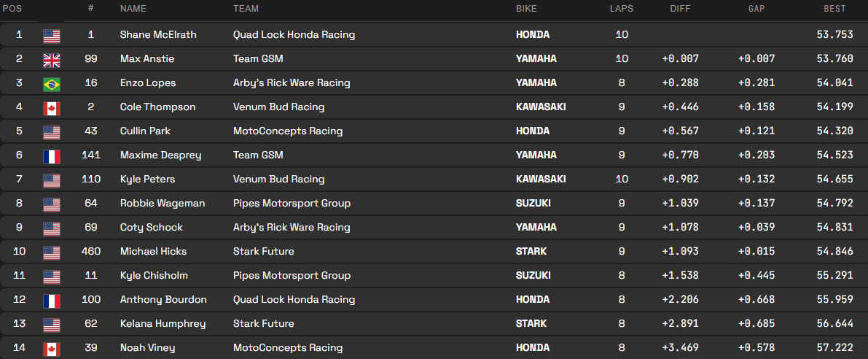The height and width of the screenshot is (359, 868).
Task: Sort table by NAME column header
Action: coord(133,9)
